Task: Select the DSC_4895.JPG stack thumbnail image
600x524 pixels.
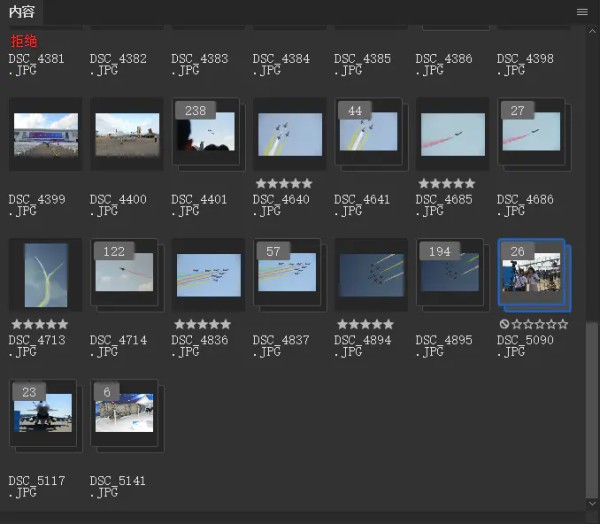Action: (450, 272)
